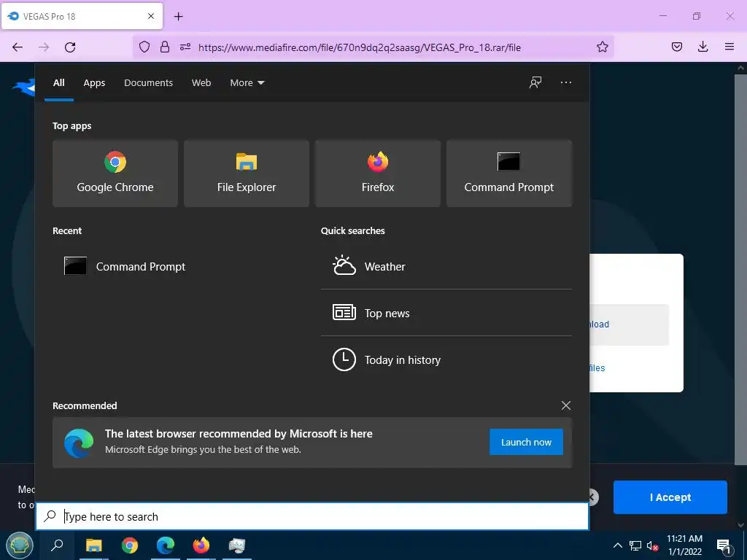This screenshot has height=560, width=747.
Task: Expand the More dropdown in search tabs
Action: click(247, 83)
